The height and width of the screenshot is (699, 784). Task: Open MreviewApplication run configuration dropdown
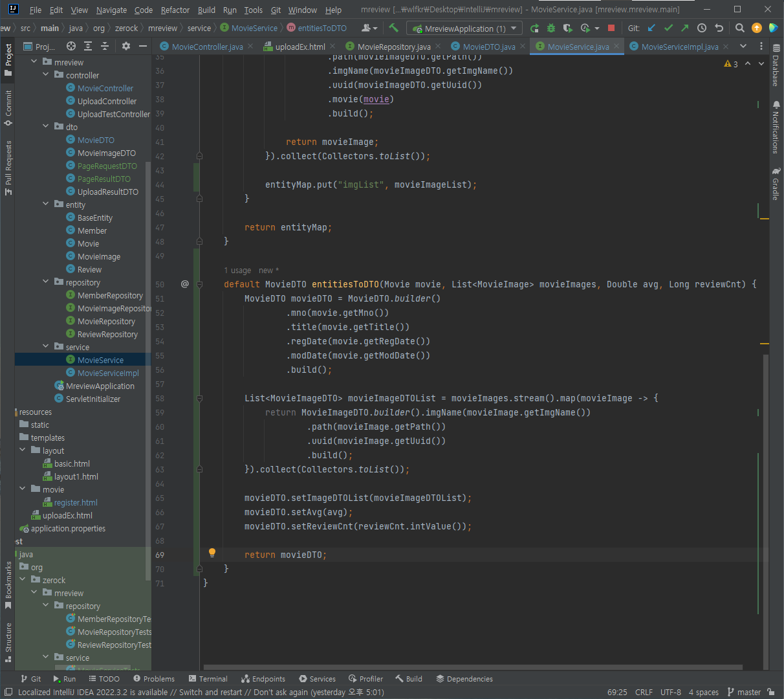[464, 28]
